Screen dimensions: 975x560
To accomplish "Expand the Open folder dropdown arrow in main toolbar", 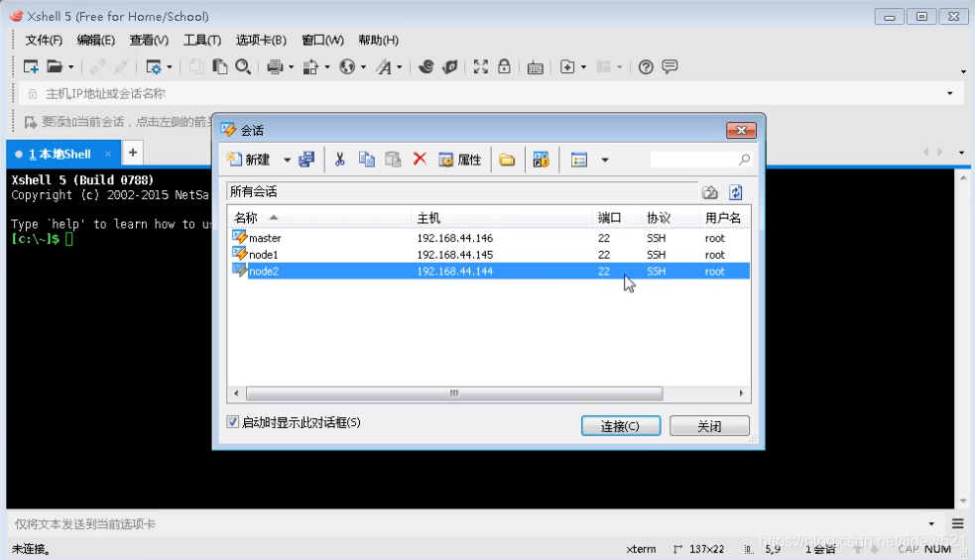I will pyautogui.click(x=70, y=67).
